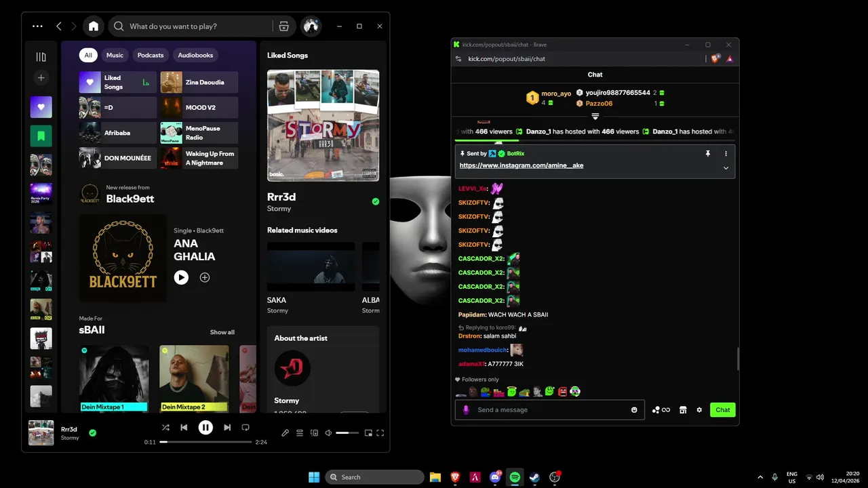Open Dein Mixtape 1 cover
Viewport: 868px width, 488px height.
[x=114, y=378]
